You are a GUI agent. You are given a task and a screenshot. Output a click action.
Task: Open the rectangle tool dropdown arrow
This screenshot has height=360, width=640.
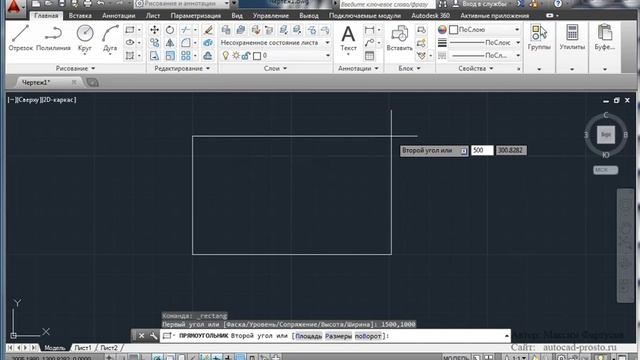coord(139,30)
